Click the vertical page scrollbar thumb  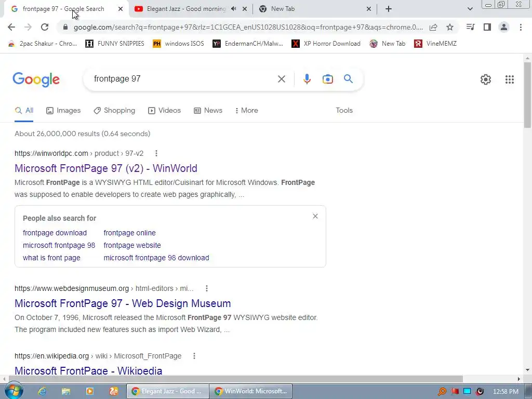click(x=527, y=95)
